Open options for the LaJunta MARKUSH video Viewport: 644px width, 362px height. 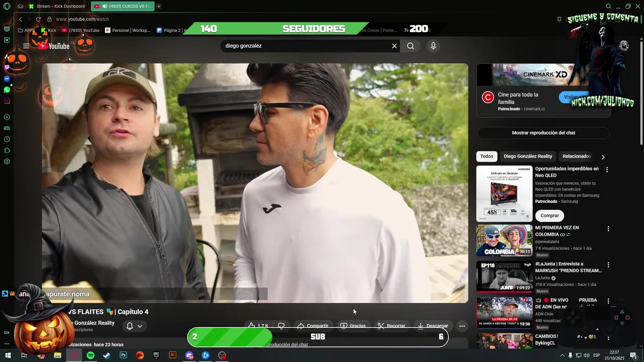[608, 265]
